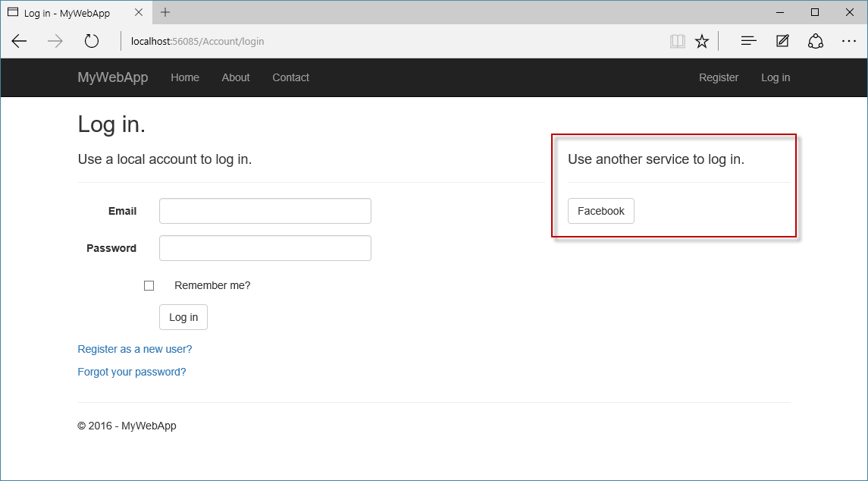Open Register in the navbar
The width and height of the screenshot is (868, 481).
tap(719, 77)
